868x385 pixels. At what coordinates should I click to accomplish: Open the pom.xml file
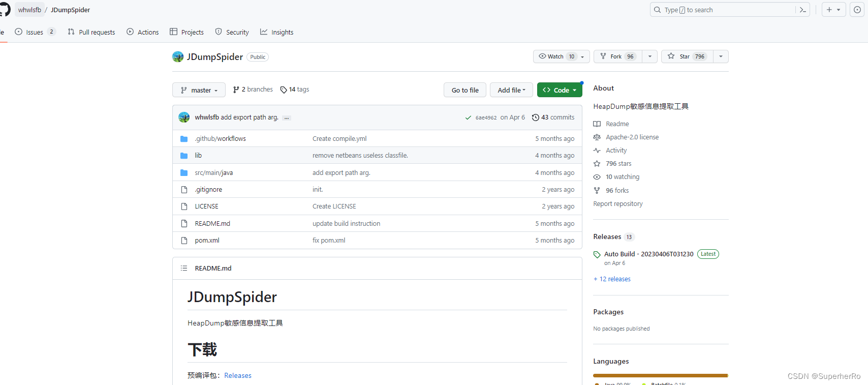[x=207, y=240]
